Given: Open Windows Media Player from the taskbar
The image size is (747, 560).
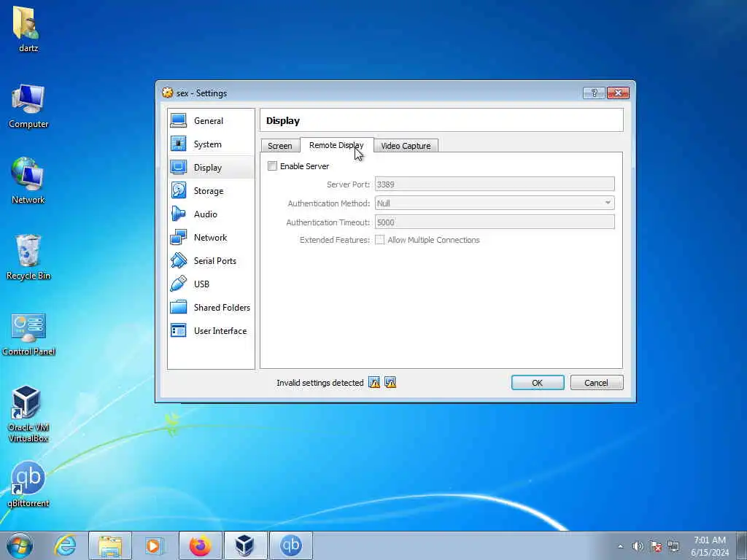Looking at the screenshot, I should (x=155, y=545).
